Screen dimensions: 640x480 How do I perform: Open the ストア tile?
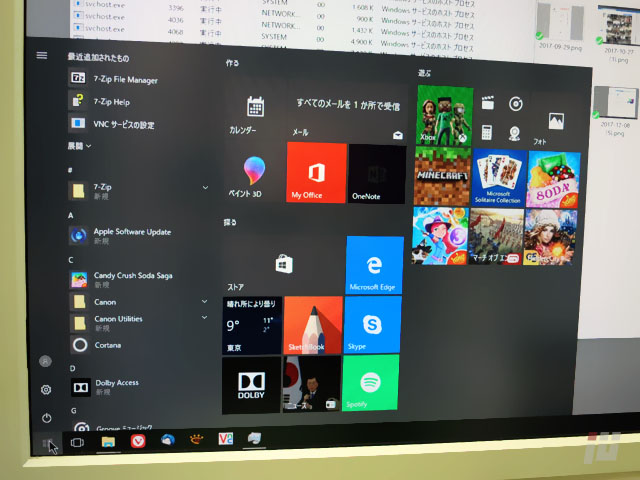point(283,264)
